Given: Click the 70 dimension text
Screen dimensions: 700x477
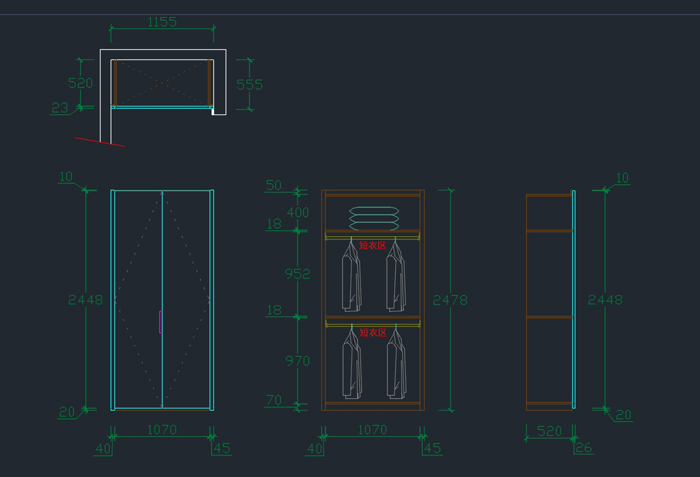Looking at the screenshot, I should point(274,400).
